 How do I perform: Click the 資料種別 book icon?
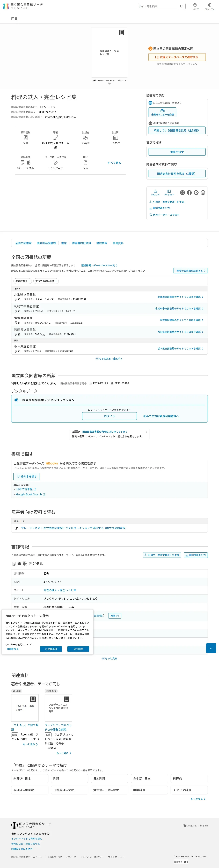click(x=26, y=138)
